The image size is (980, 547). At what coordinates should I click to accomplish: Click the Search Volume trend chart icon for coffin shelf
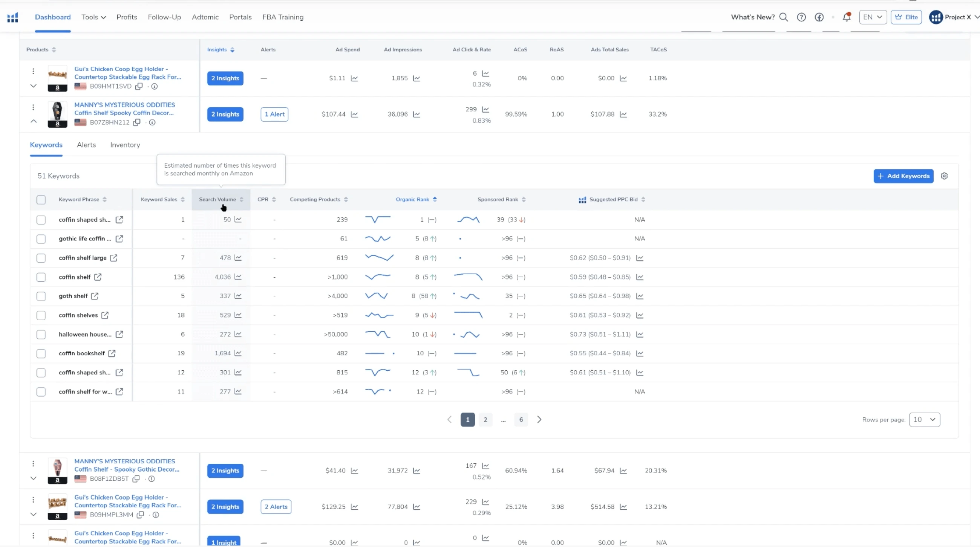(238, 277)
